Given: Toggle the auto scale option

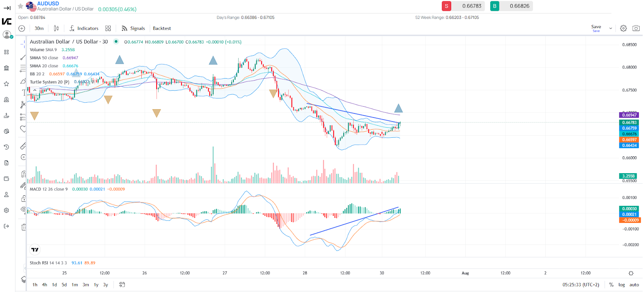Looking at the screenshot, I should (x=634, y=284).
